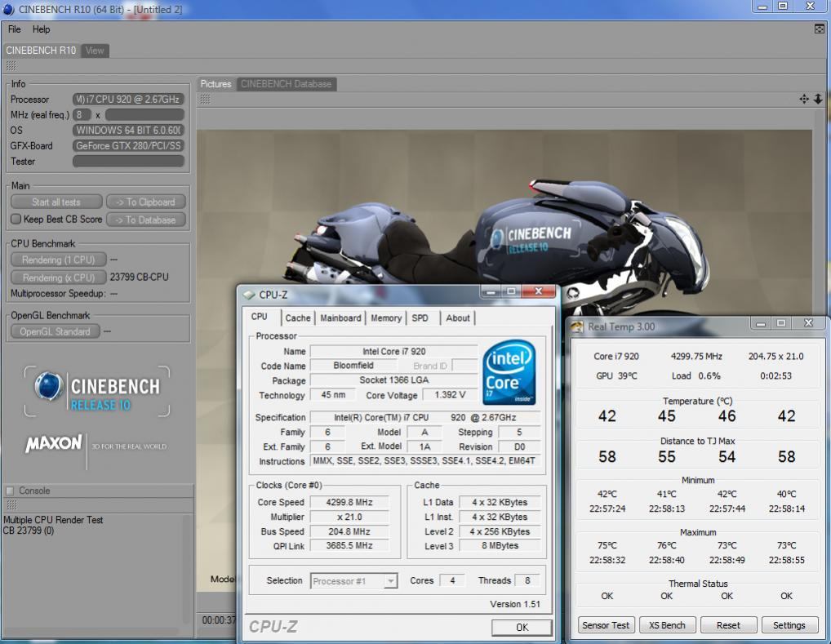The height and width of the screenshot is (644, 831).
Task: Click the Level 3 cache value '8 MBytes'
Action: click(500, 546)
